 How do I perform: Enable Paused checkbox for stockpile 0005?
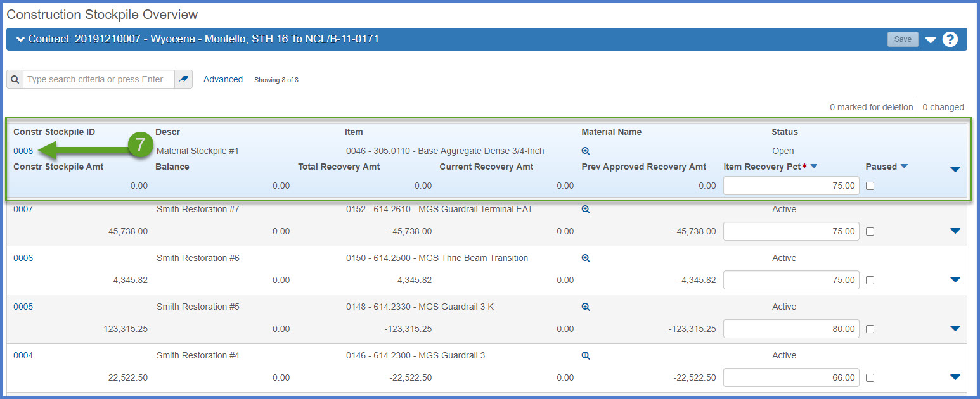870,329
